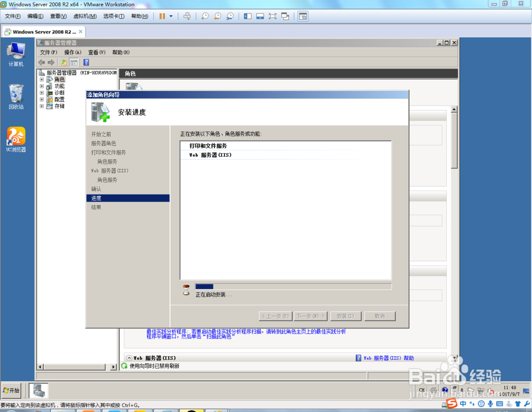Click the blue help icon in Server Manager toolbar
This screenshot has width=532, height=412.
[x=86, y=62]
